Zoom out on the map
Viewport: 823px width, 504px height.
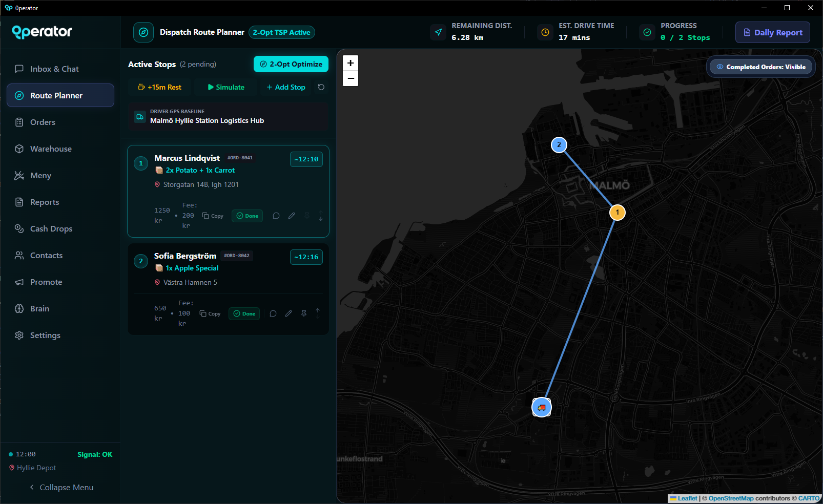(x=351, y=78)
